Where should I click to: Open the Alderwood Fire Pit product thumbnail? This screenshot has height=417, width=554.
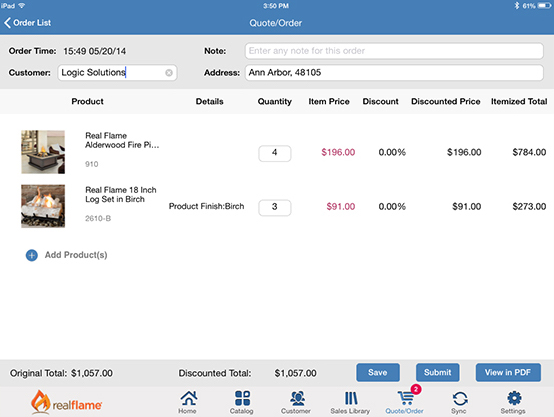point(43,152)
